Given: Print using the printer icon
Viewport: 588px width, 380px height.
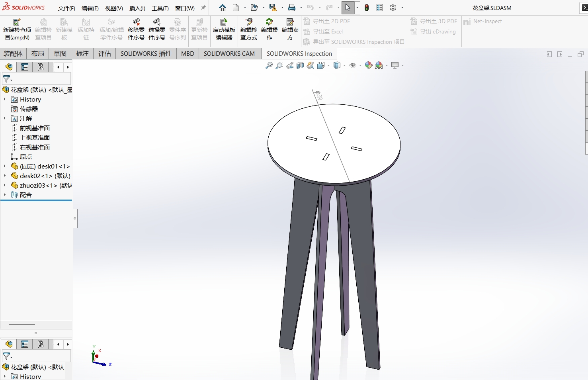Looking at the screenshot, I should point(292,8).
